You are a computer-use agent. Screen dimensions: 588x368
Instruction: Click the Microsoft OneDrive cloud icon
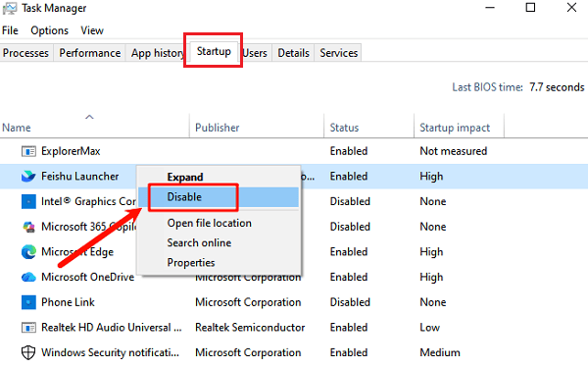pos(28,277)
